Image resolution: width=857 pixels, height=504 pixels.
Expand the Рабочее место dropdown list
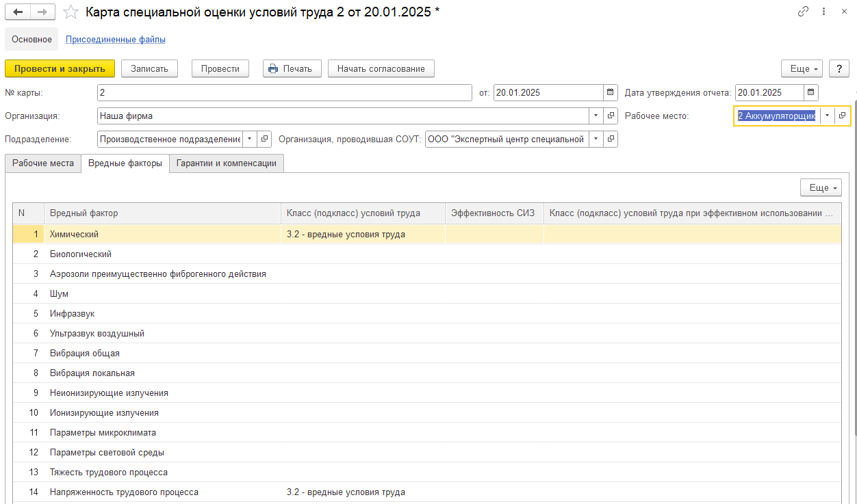point(827,116)
